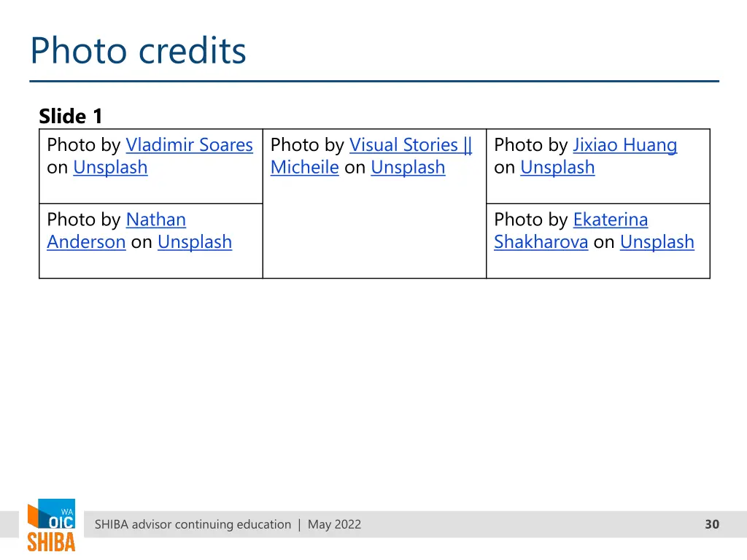Screen dimensions: 747x560
Task: Select the Slide 1 bold heading
Action: coord(71,116)
